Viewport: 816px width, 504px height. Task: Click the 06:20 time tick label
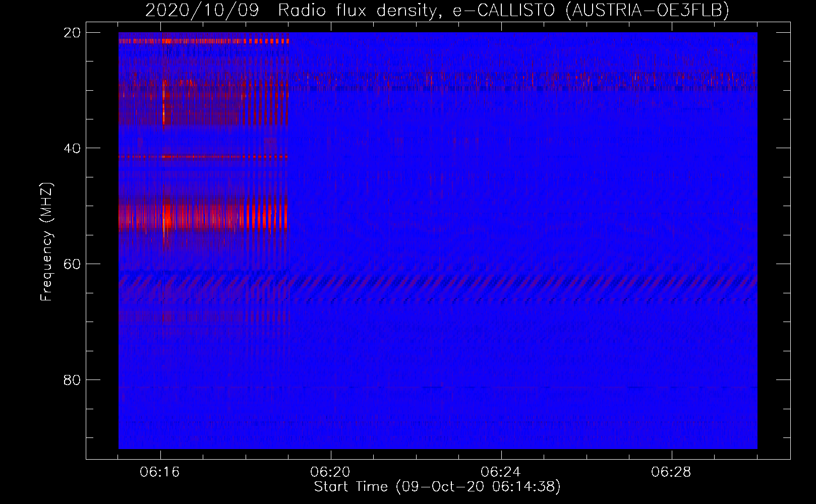click(x=330, y=472)
